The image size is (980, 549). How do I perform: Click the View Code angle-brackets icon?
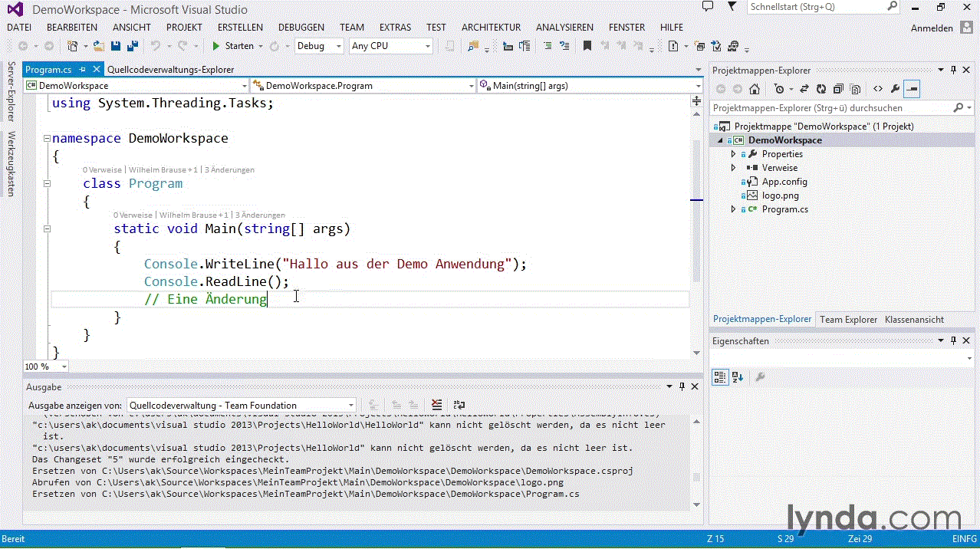click(878, 89)
